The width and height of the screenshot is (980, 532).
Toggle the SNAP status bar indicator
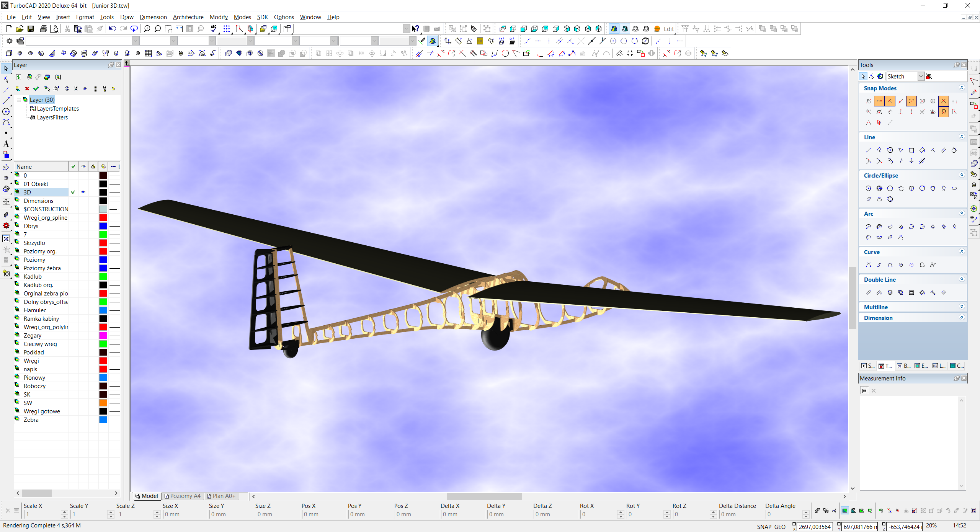pyautogui.click(x=764, y=527)
